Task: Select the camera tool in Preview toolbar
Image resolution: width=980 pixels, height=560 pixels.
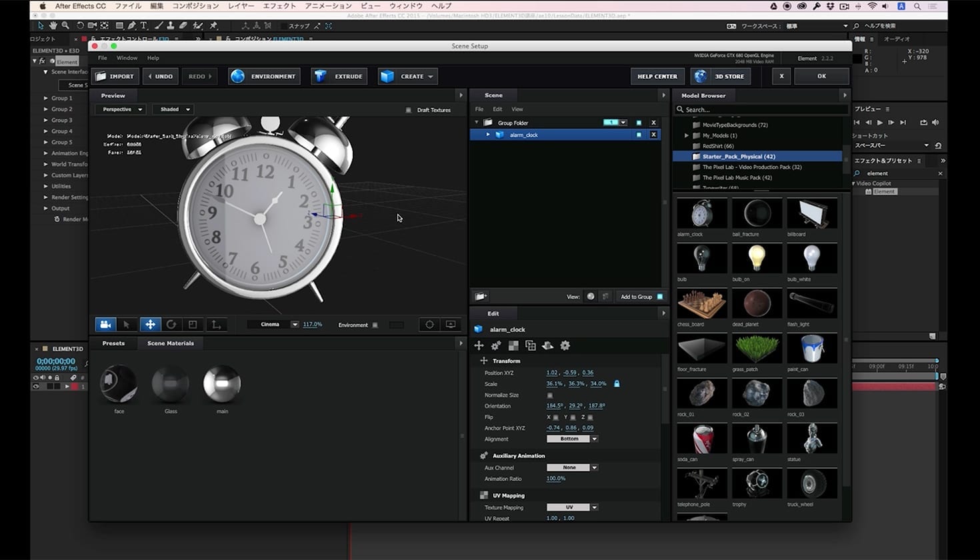Action: pos(105,325)
